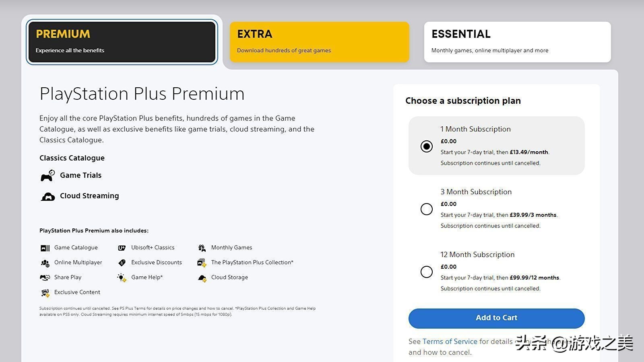Click the Game Help lightbulb icon
Screen dimensions: 644x362
122,278
